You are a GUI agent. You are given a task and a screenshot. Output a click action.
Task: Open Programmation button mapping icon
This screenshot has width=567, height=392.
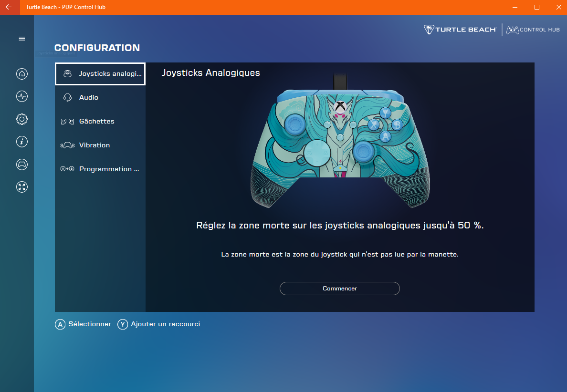tap(68, 169)
